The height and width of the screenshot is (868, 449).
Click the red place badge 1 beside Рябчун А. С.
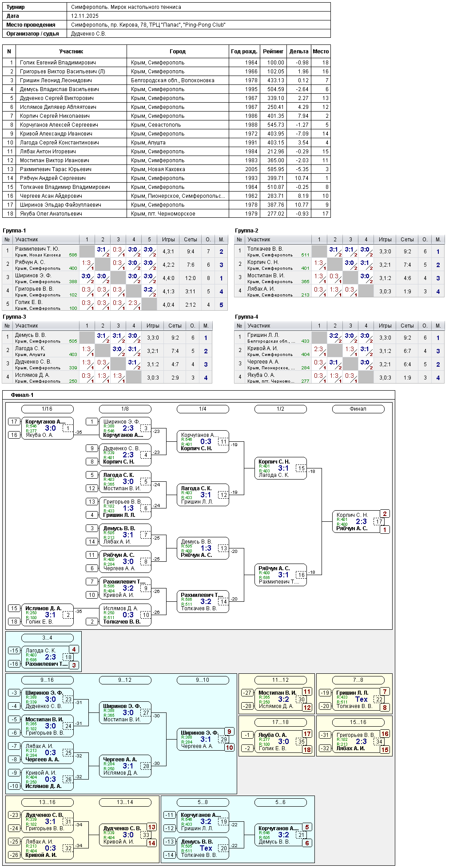[x=385, y=530]
